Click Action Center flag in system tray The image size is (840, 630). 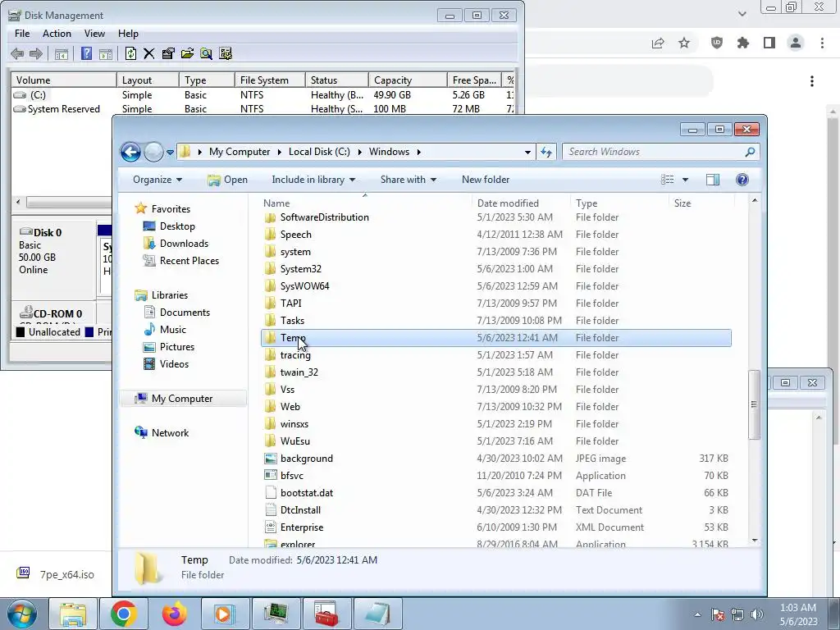coord(718,614)
